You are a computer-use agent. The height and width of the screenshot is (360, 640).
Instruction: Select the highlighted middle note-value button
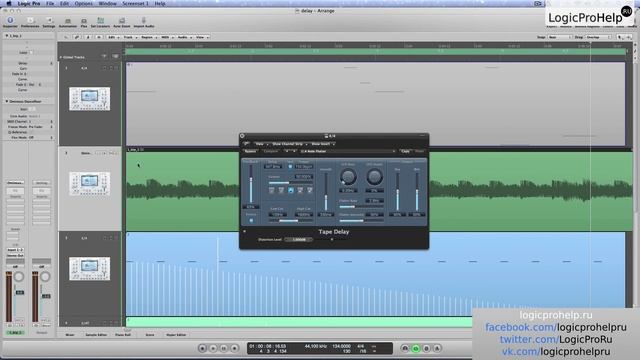tap(291, 190)
